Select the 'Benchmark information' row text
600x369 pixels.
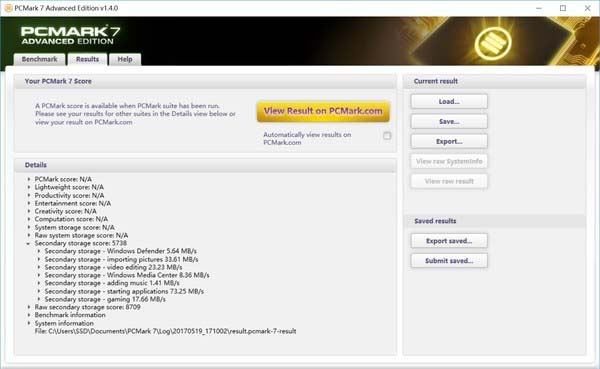(70, 315)
